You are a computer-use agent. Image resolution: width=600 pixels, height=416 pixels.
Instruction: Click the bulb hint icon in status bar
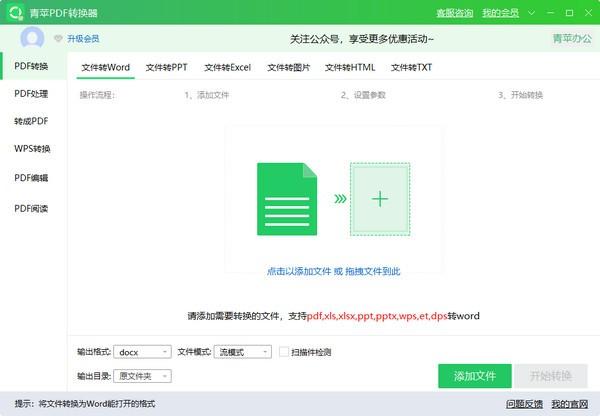(x=8, y=404)
